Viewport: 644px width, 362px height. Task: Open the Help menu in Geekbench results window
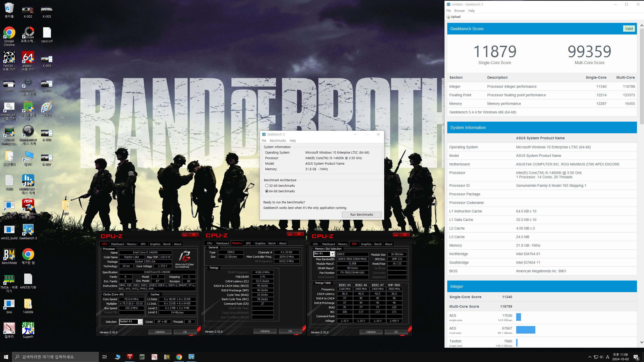click(471, 11)
